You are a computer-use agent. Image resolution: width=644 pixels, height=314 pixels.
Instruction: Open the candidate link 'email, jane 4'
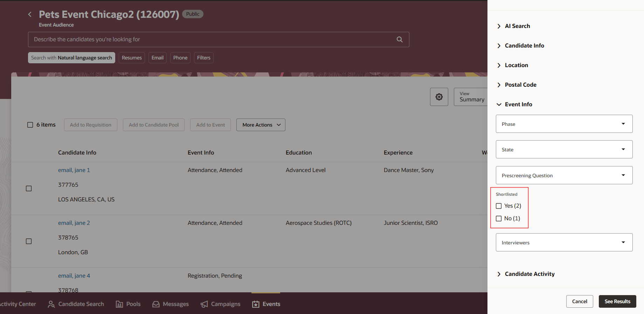tap(74, 276)
